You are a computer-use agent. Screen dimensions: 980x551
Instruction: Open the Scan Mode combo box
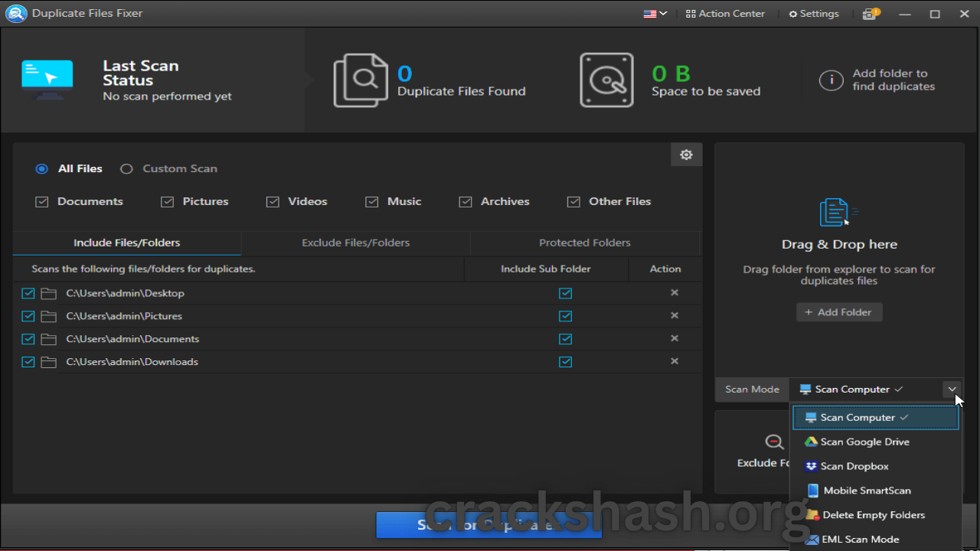874,390
